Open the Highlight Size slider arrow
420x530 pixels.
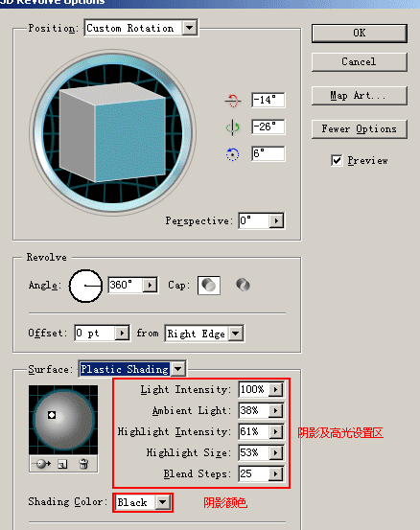tap(276, 453)
